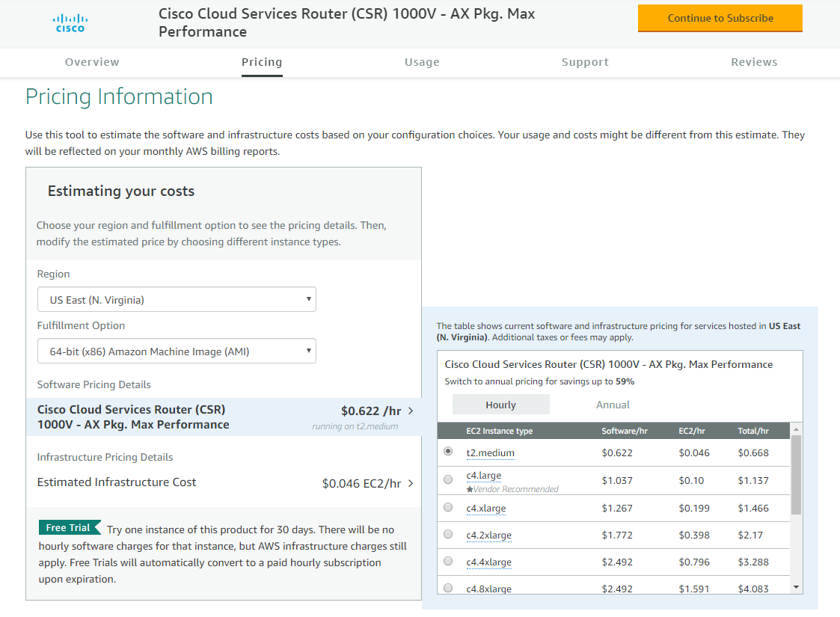
Task: Click the Free Trial badge
Action: point(70,528)
